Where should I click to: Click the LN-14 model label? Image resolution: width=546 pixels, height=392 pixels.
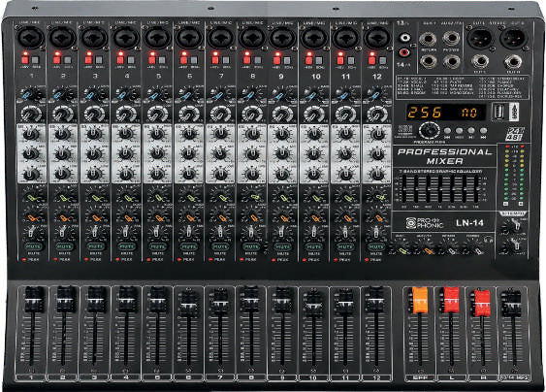click(469, 222)
